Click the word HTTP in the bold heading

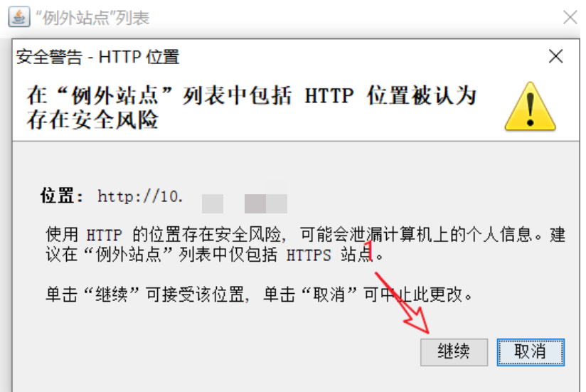(329, 95)
